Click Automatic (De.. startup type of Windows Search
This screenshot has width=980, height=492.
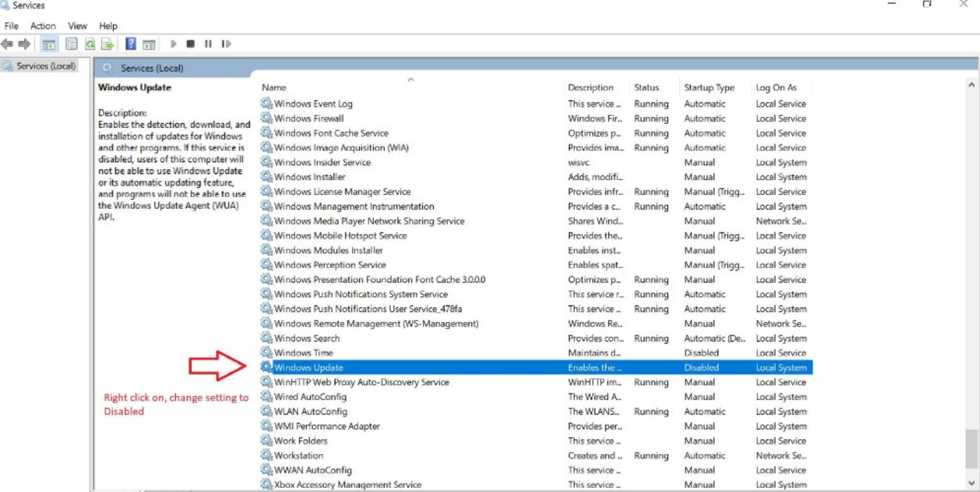pos(714,338)
